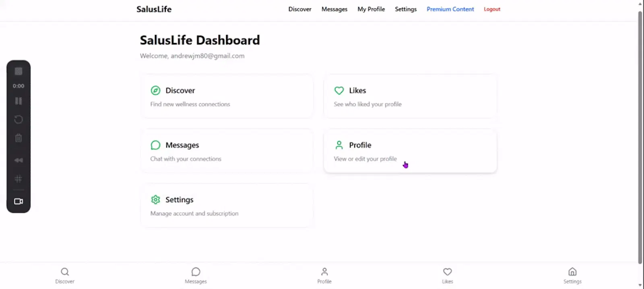Click the Likes label in bottom bar
This screenshot has width=644, height=289.
click(x=448, y=282)
